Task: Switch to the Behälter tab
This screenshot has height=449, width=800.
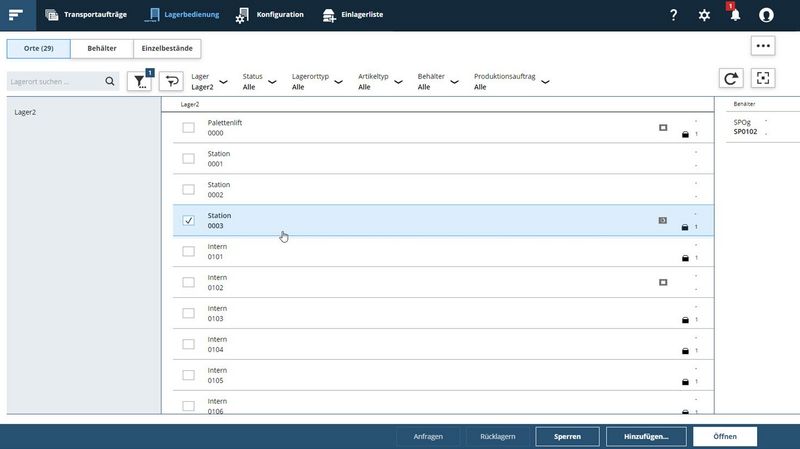Action: point(101,48)
